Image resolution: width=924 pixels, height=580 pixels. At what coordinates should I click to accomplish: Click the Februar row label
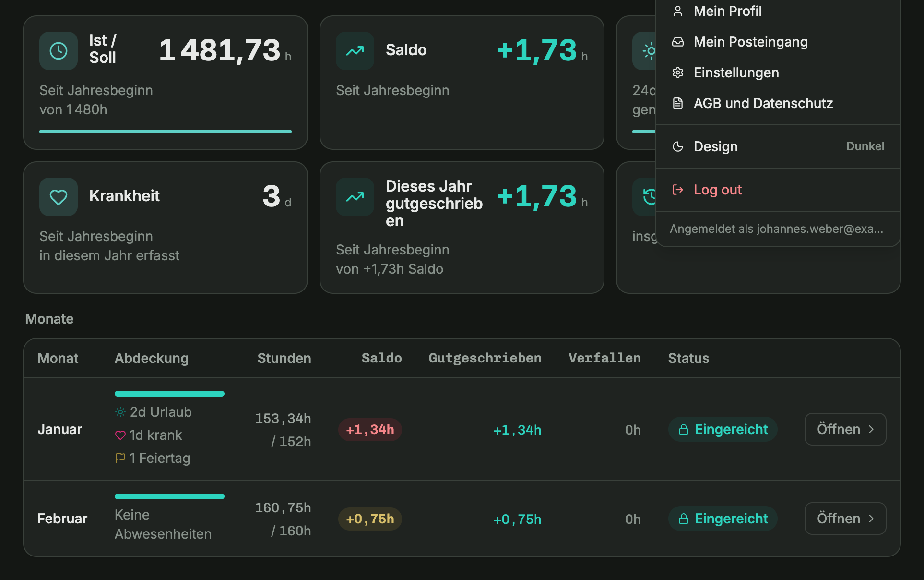tap(62, 519)
